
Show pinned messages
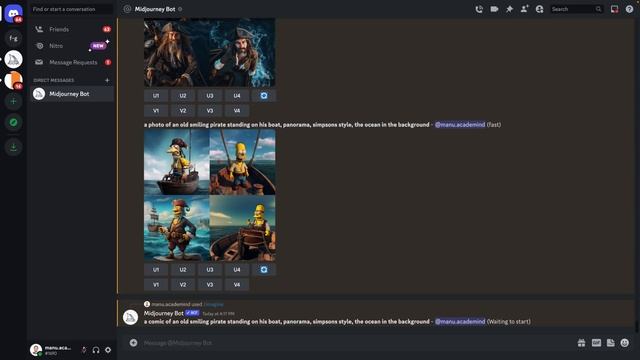pyautogui.click(x=509, y=9)
